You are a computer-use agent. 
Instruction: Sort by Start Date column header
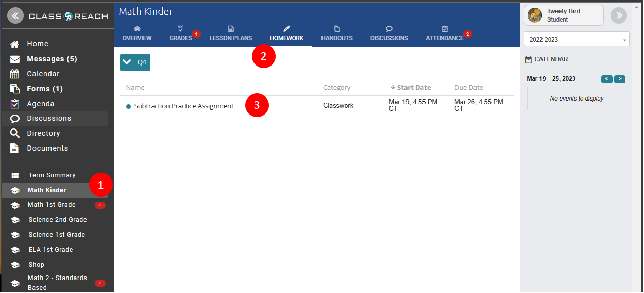click(411, 87)
